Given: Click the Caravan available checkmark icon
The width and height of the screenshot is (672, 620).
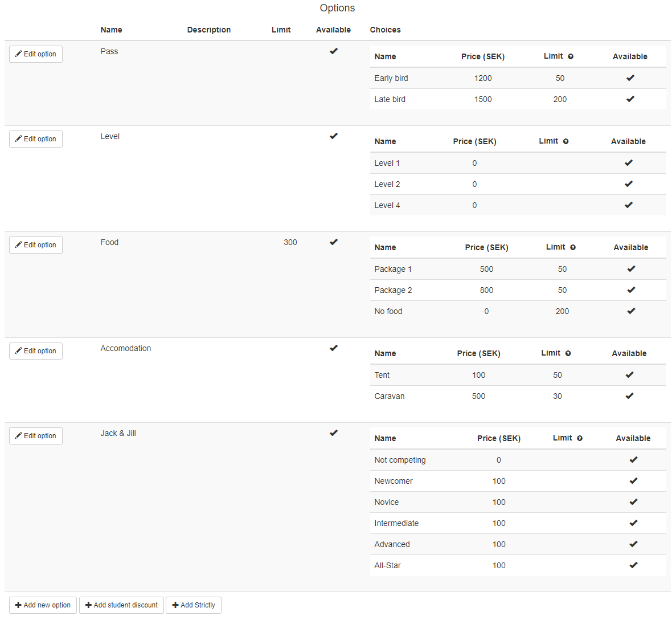Looking at the screenshot, I should tap(629, 396).
